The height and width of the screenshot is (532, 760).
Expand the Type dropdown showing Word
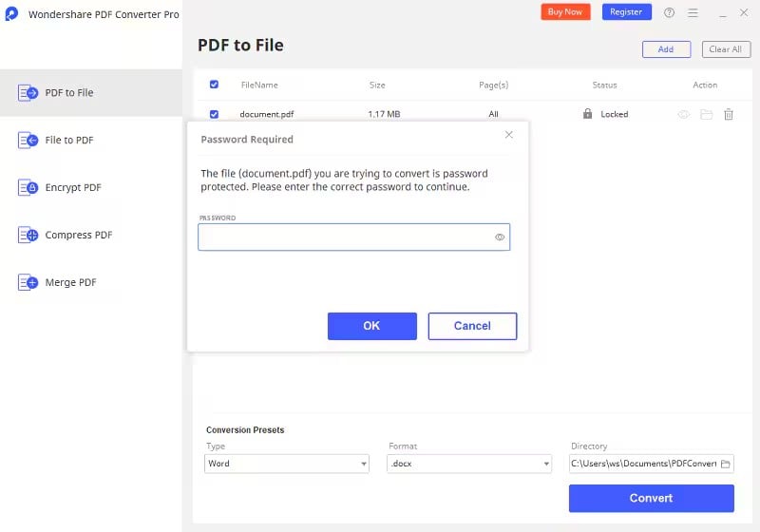point(287,464)
